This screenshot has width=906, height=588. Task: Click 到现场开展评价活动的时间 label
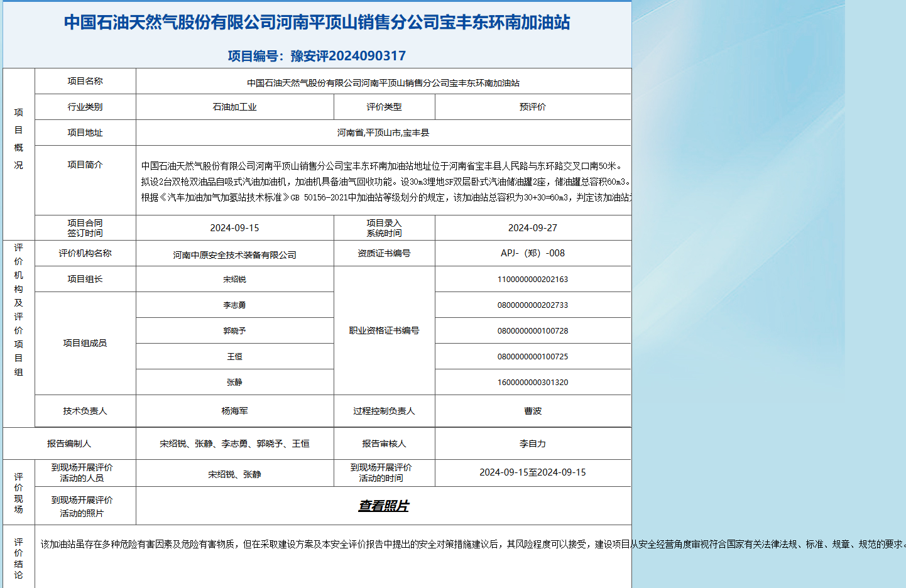(x=381, y=473)
